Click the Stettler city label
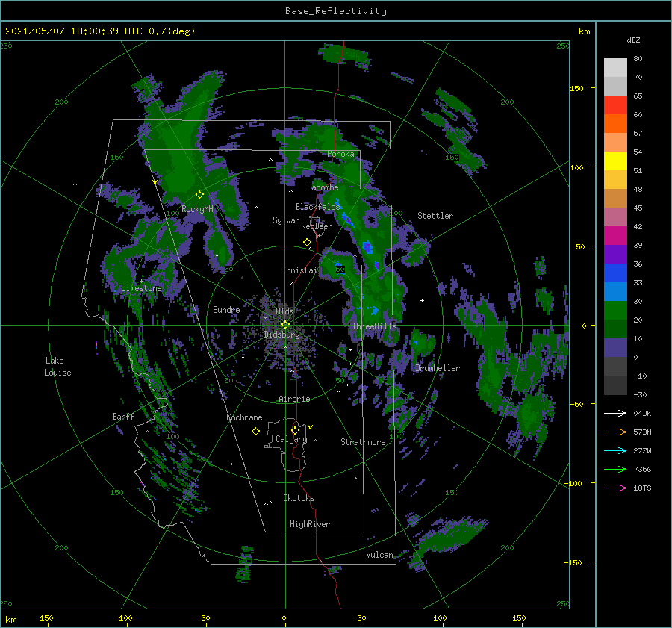672x628 pixels. 435,216
